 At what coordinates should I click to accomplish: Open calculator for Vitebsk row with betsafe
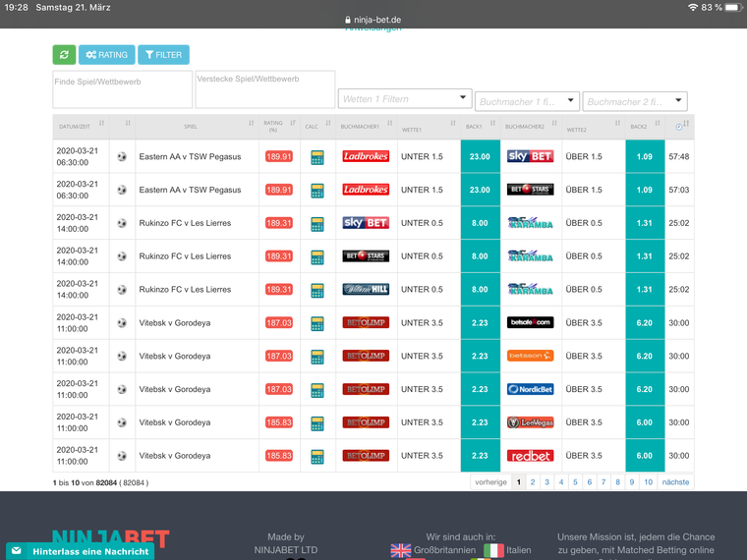(x=317, y=323)
